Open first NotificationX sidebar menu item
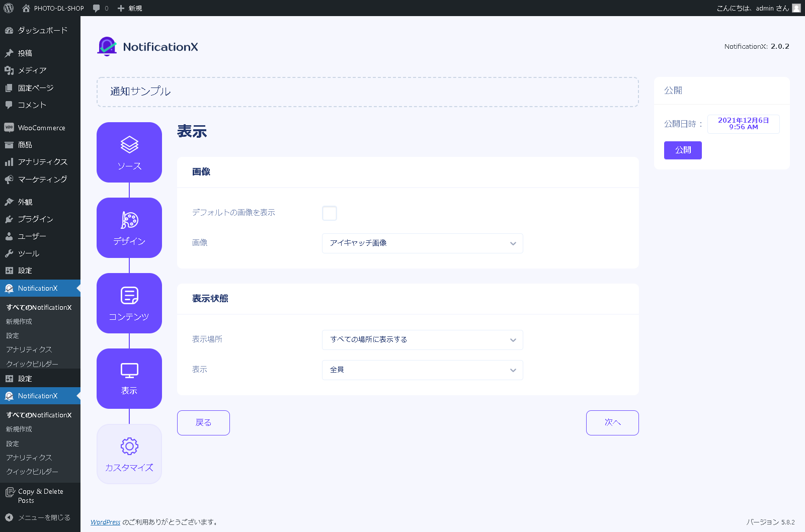Viewport: 805px width, 532px height. (x=40, y=288)
